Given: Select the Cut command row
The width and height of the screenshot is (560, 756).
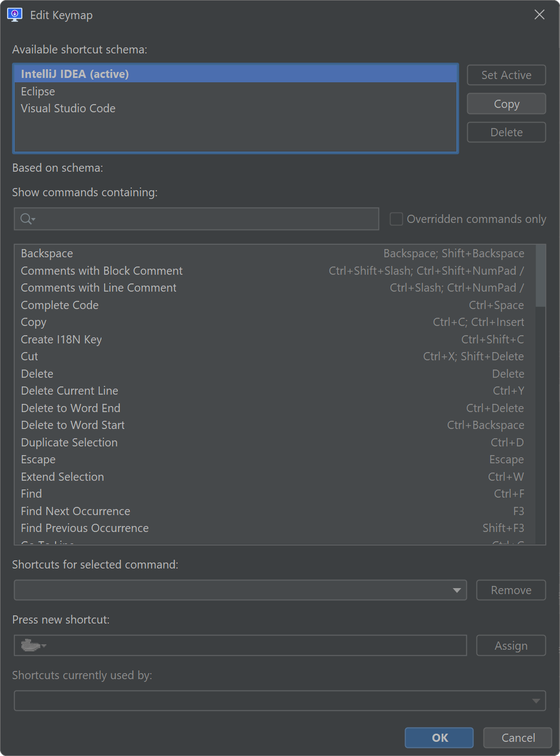Looking at the screenshot, I should click(275, 356).
